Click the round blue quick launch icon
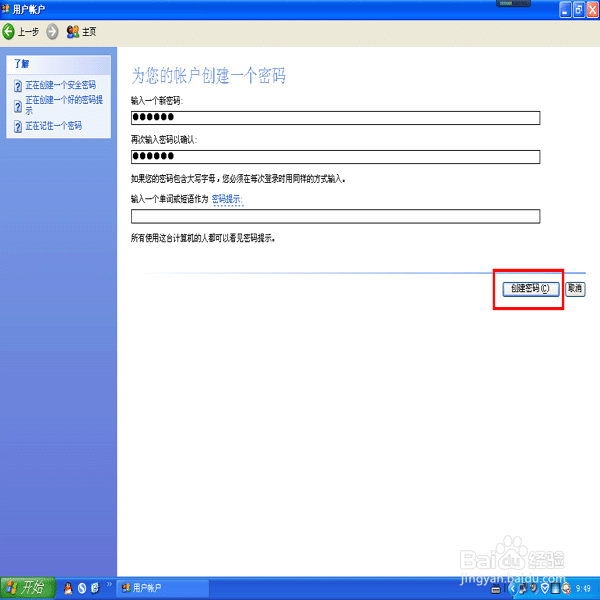The width and height of the screenshot is (600, 600). point(82,588)
